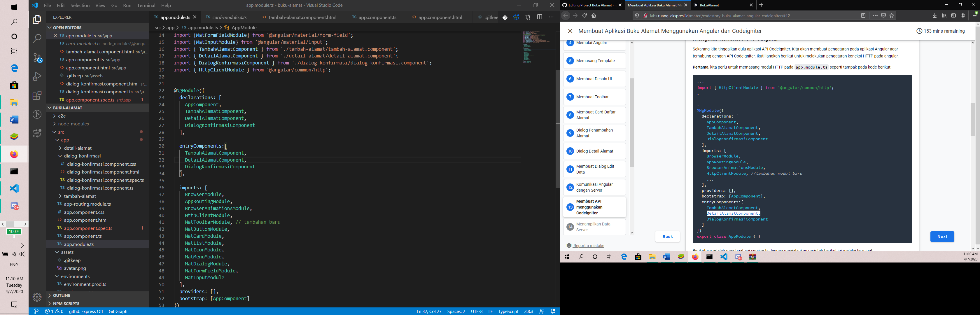
Task: Click the blue diff icon in editor toolbar
Action: click(x=516, y=17)
